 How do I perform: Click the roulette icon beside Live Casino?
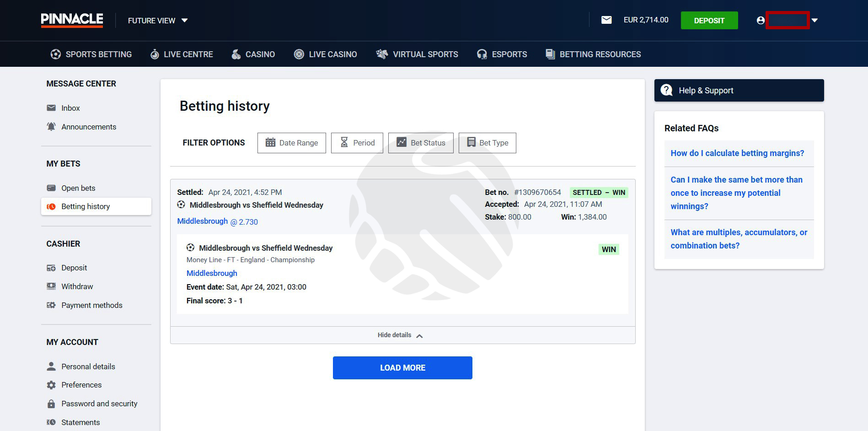[299, 54]
